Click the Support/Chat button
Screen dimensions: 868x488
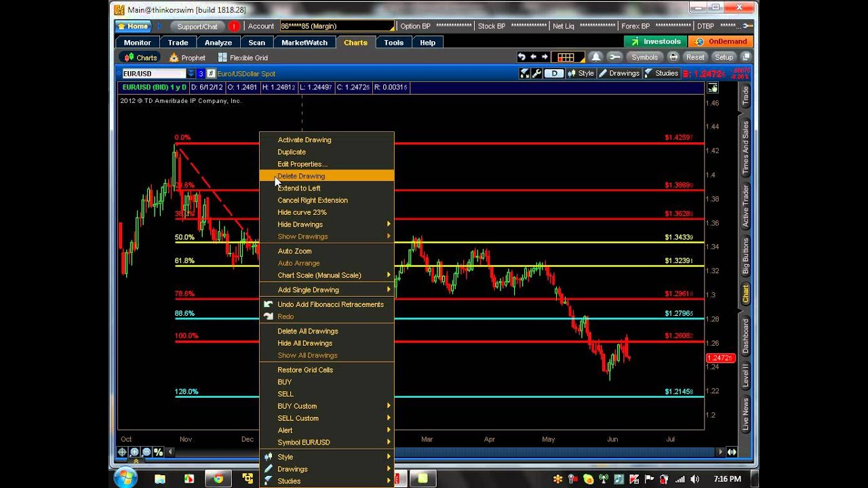tap(197, 26)
